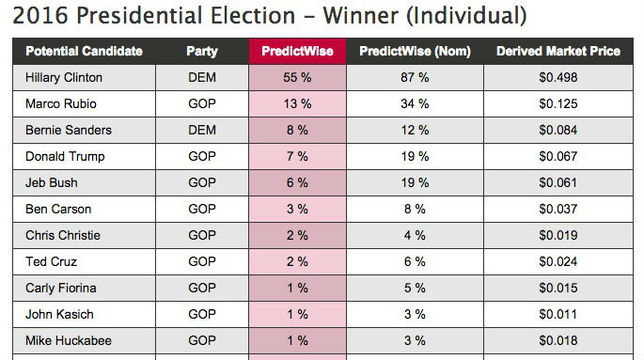The image size is (644, 360).
Task: Click the PredictWise (Nom) header
Action: coord(415,52)
